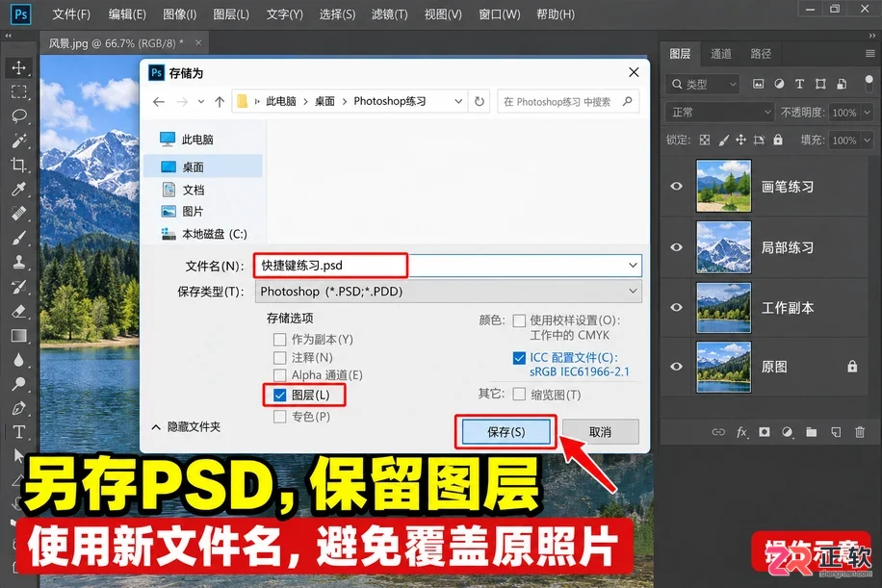Select the Move tool

point(18,67)
